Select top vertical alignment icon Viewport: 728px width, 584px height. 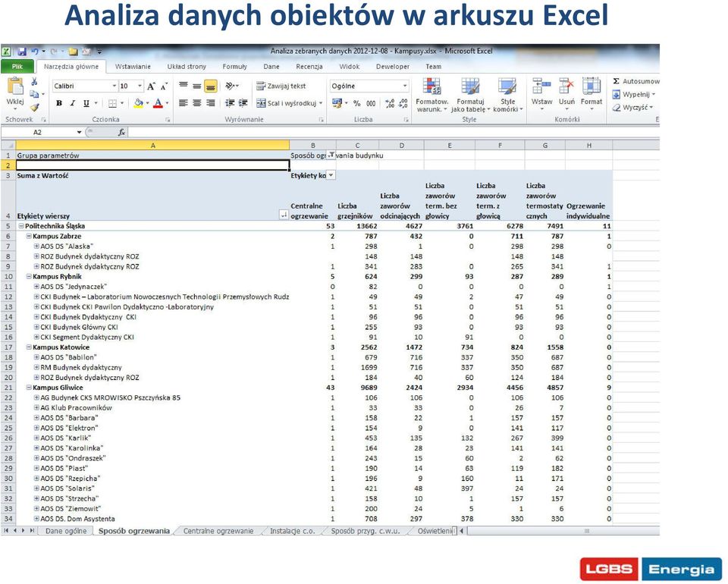point(184,86)
